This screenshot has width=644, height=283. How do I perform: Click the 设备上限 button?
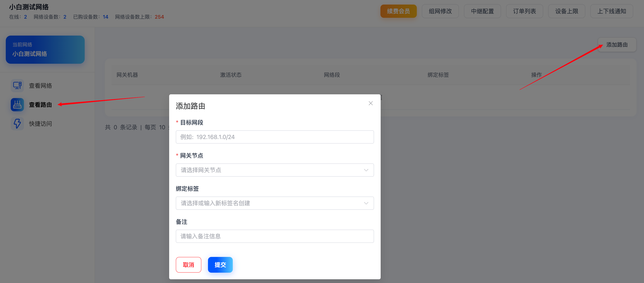click(567, 11)
